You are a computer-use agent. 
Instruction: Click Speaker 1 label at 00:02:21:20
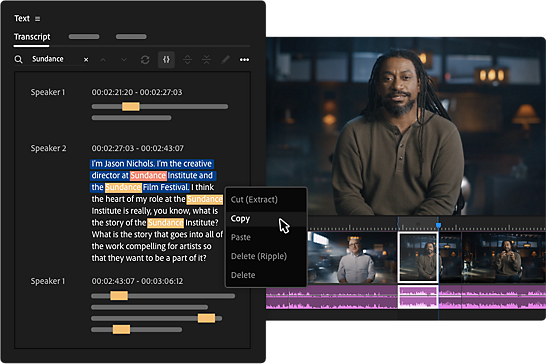(48, 92)
